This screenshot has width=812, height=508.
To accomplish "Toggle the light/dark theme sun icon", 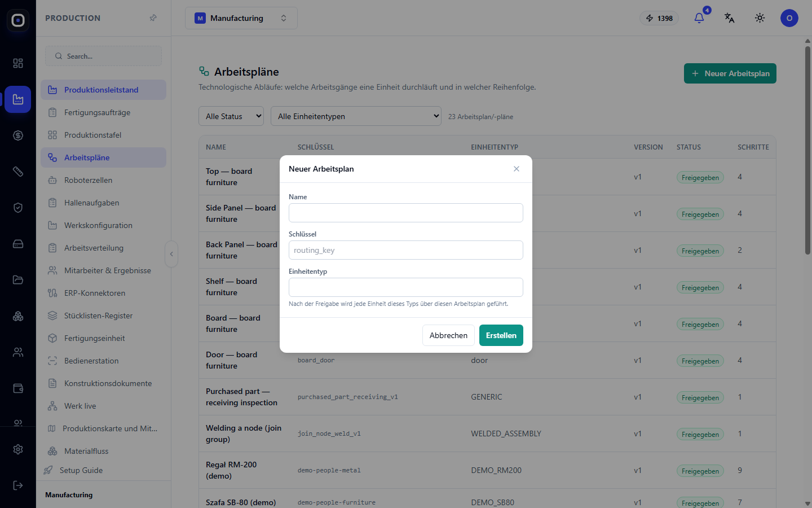I will (x=760, y=18).
